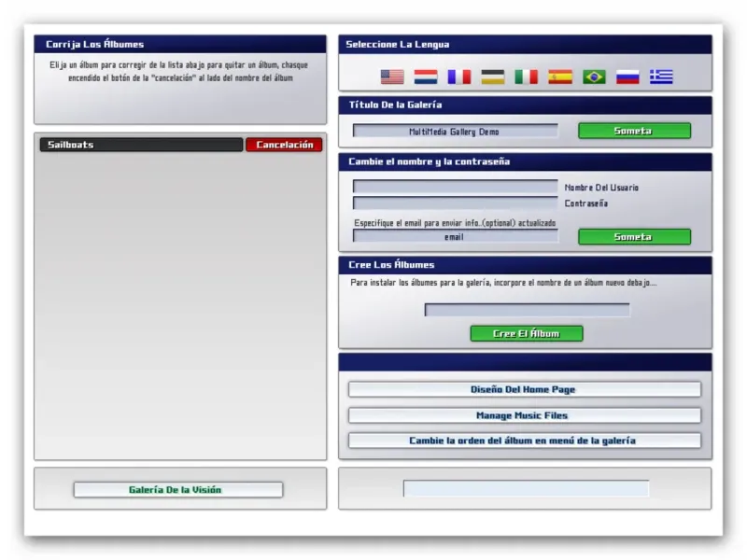Screen dimensions: 747x560
Task: Click the Título De la Galería header
Action: 526,105
